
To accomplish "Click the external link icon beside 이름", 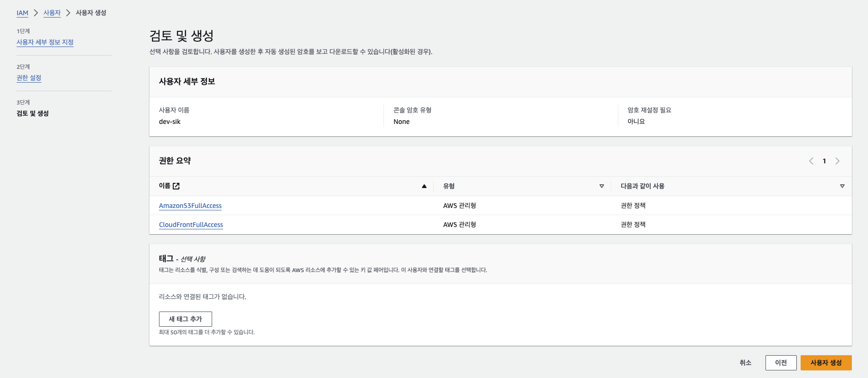I will coord(176,186).
